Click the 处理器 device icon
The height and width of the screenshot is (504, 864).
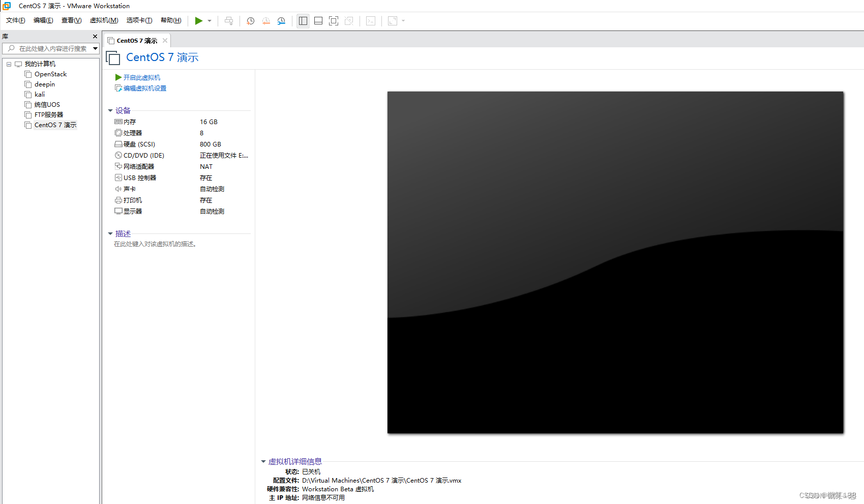point(118,133)
